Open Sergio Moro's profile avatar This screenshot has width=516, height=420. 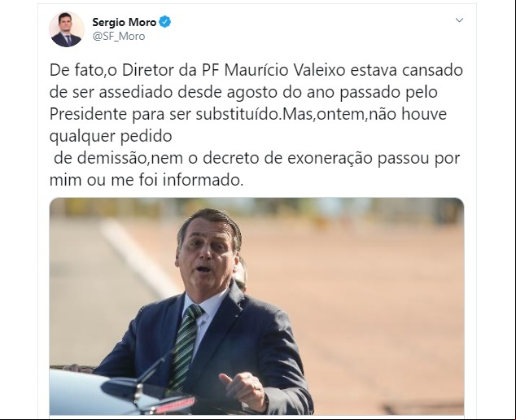pos(67,29)
